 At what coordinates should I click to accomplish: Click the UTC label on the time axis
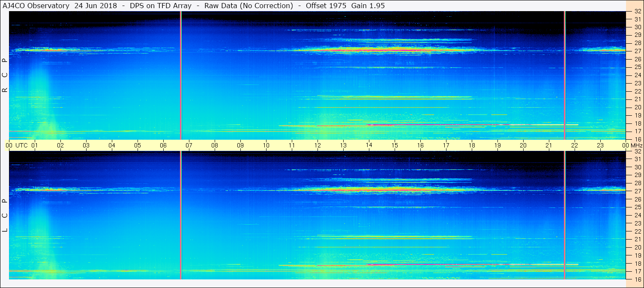pyautogui.click(x=21, y=145)
